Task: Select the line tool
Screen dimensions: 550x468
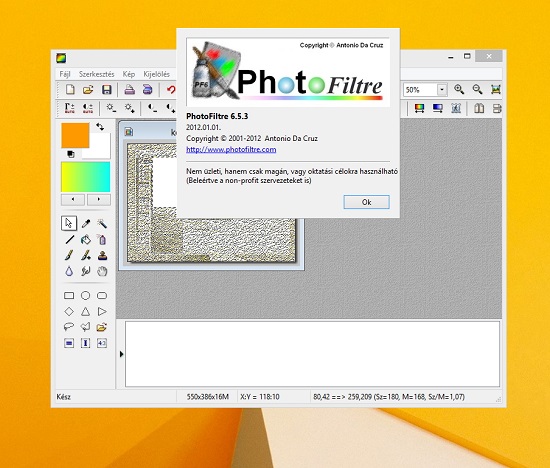Action: coord(69,240)
